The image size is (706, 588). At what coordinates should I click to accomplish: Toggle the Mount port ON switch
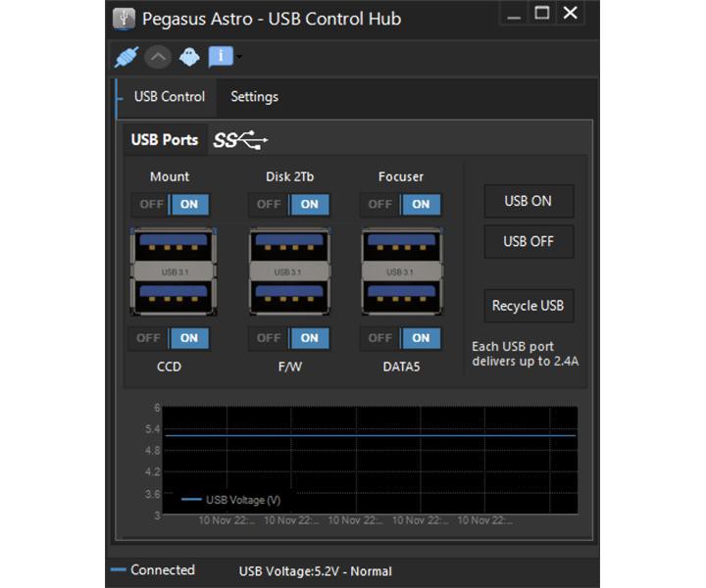coord(171,204)
